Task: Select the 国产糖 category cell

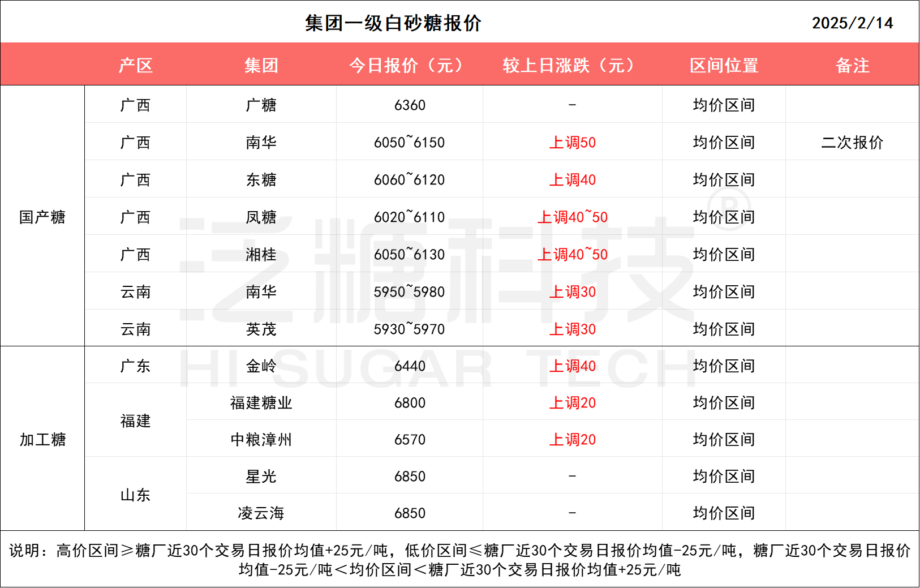Action: click(42, 217)
